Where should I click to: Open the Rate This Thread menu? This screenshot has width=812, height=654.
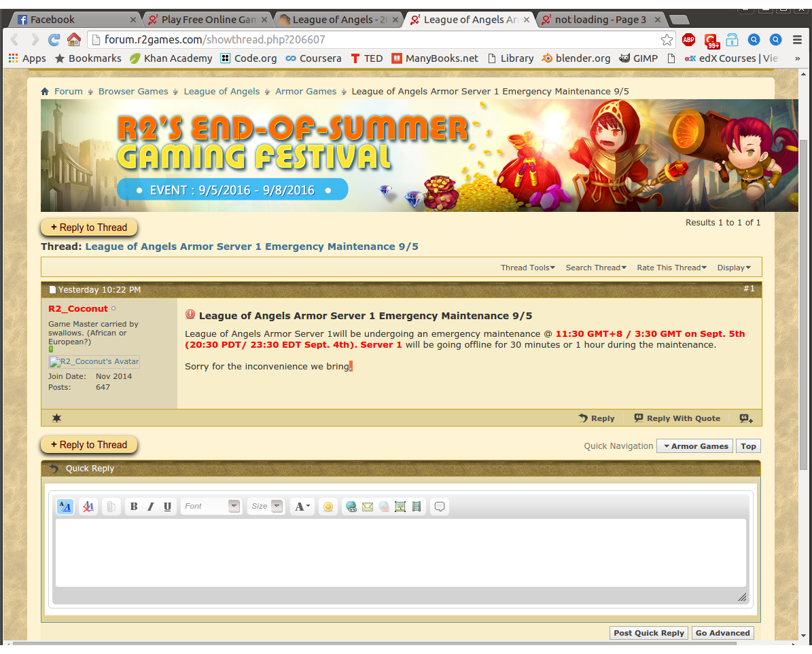click(x=671, y=268)
